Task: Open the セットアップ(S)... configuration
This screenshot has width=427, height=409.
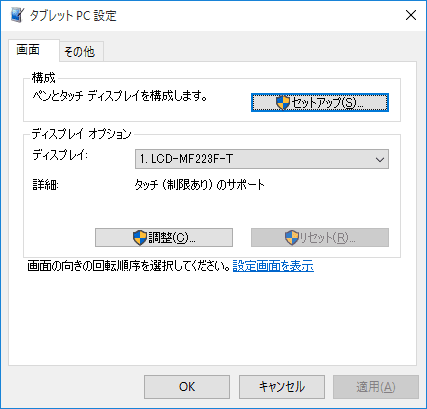Action: (x=320, y=103)
